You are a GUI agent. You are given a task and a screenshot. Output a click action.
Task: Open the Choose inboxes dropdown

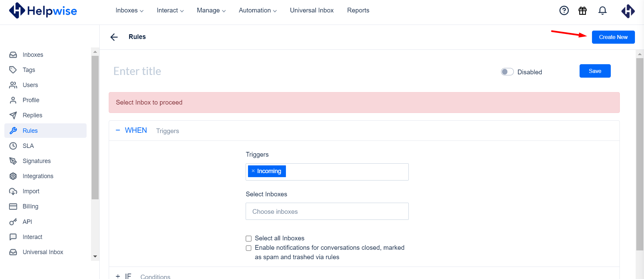(x=327, y=211)
